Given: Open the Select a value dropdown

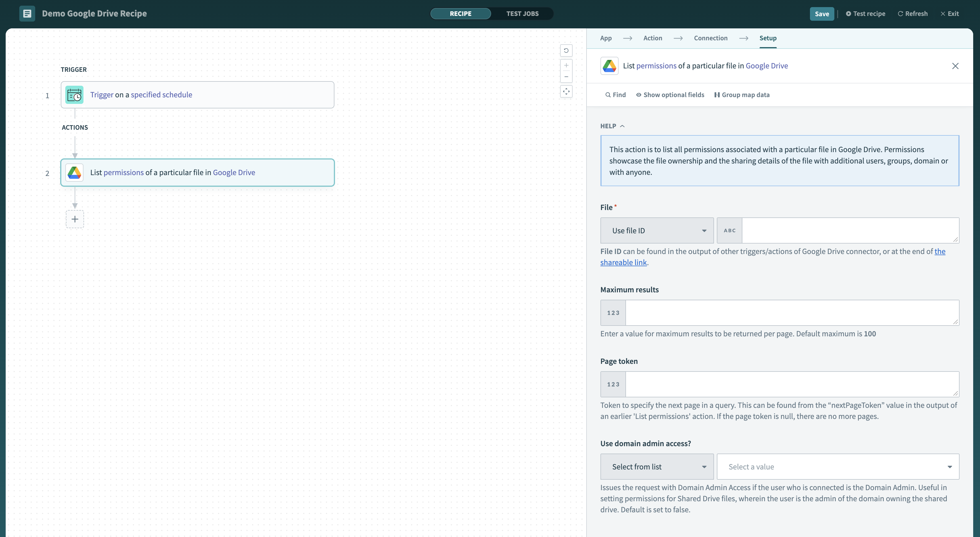Looking at the screenshot, I should click(838, 467).
